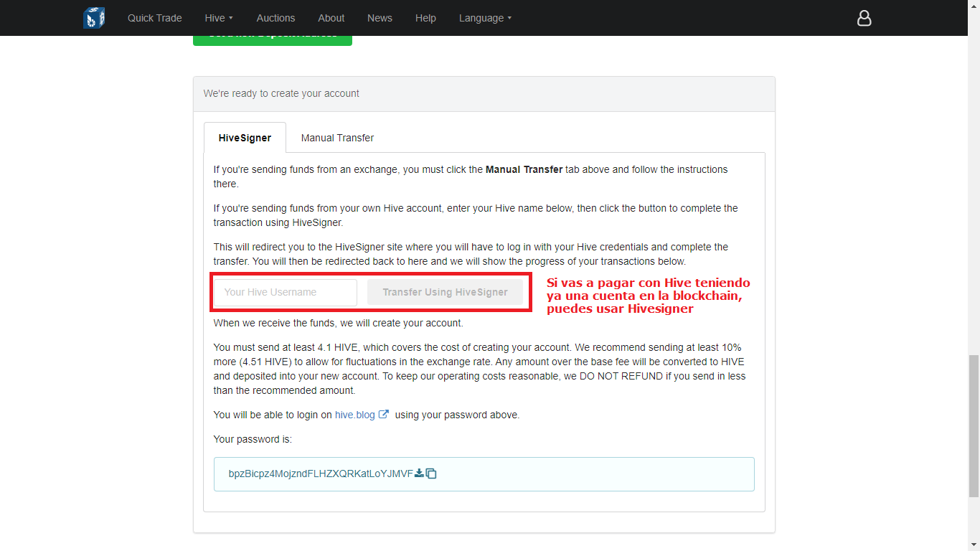Click the page vertical scrollbar thumb
Viewport: 980px width, 551px height.
coord(974,426)
